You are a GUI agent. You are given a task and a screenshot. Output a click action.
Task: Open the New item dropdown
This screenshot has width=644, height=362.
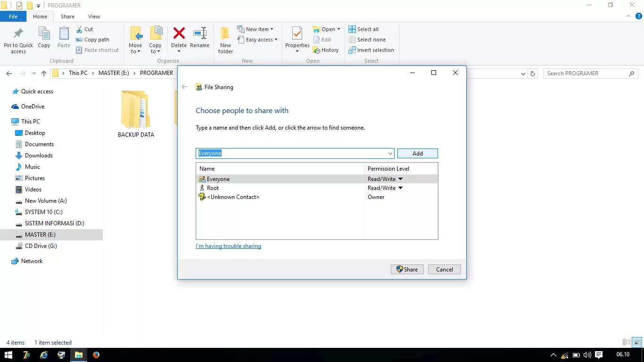(255, 29)
